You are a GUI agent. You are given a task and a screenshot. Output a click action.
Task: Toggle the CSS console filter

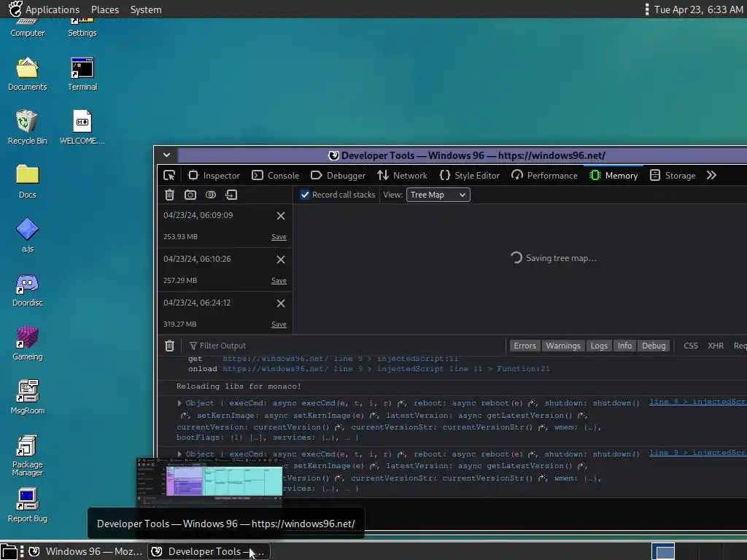click(x=691, y=346)
